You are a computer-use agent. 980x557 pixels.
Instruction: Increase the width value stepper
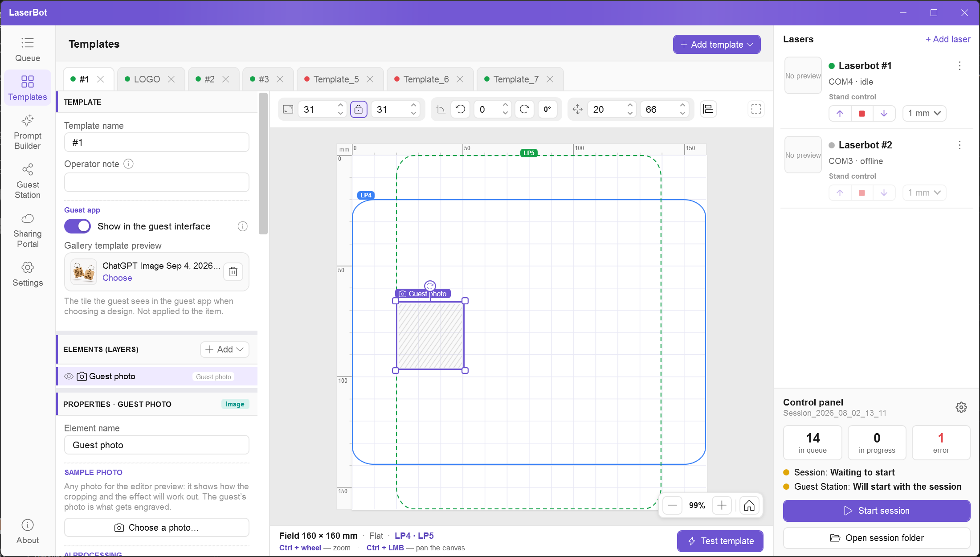340,105
